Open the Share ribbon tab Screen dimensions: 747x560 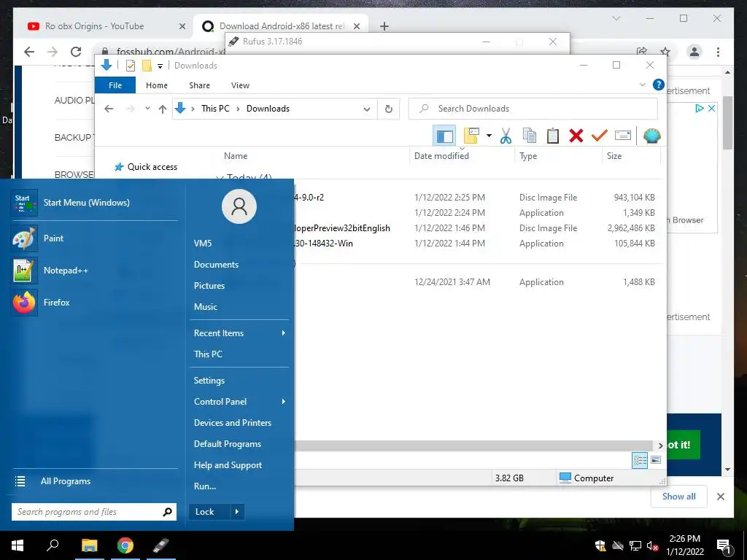pos(199,85)
